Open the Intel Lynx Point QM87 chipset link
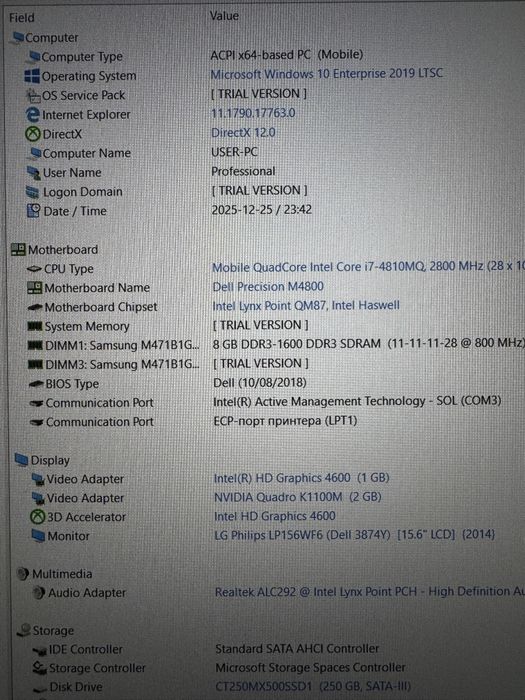The height and width of the screenshot is (700, 525). click(x=306, y=305)
